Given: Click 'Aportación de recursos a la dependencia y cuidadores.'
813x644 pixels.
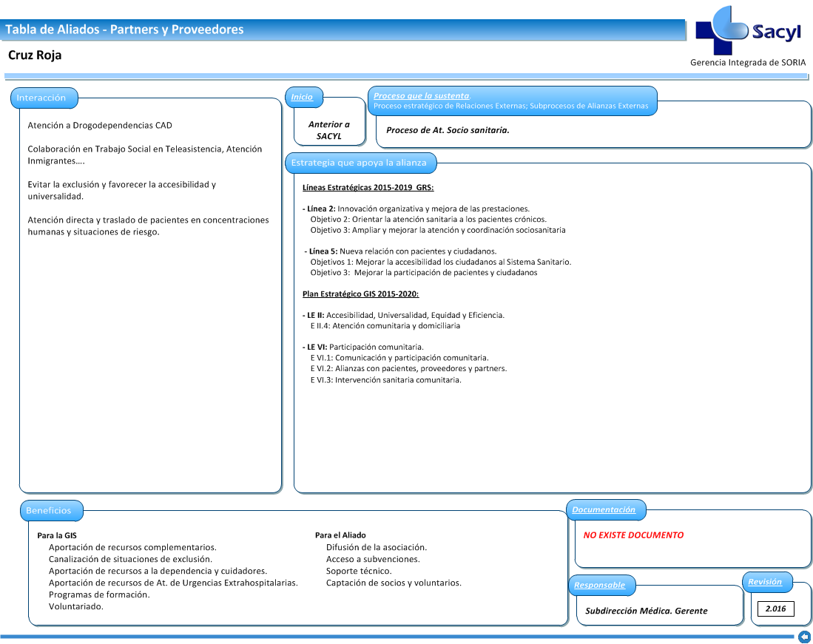Looking at the screenshot, I should (158, 572).
